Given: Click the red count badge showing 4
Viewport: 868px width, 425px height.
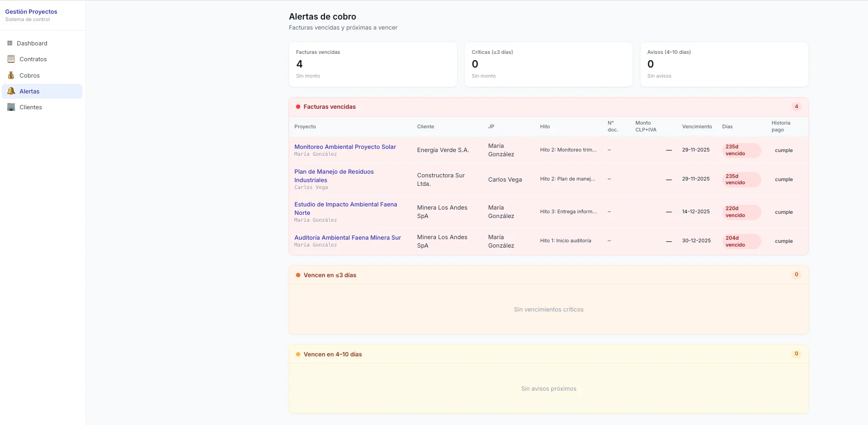Looking at the screenshot, I should 796,107.
